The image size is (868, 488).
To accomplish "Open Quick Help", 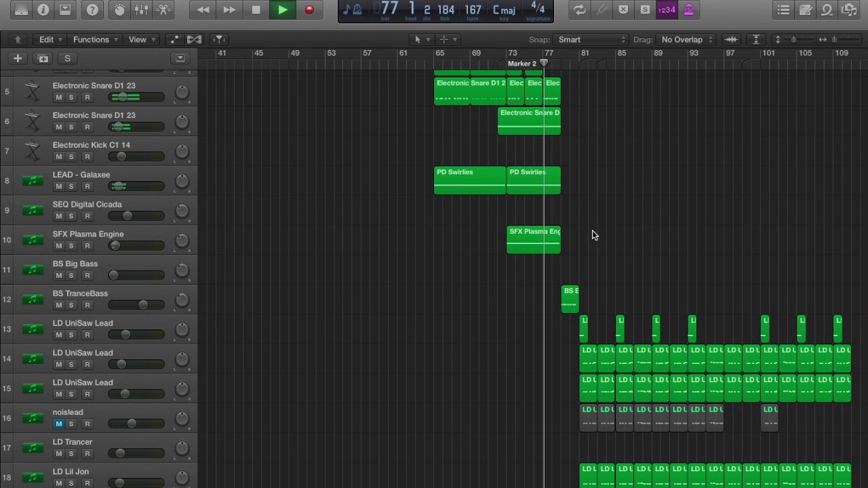I will 92,9.
